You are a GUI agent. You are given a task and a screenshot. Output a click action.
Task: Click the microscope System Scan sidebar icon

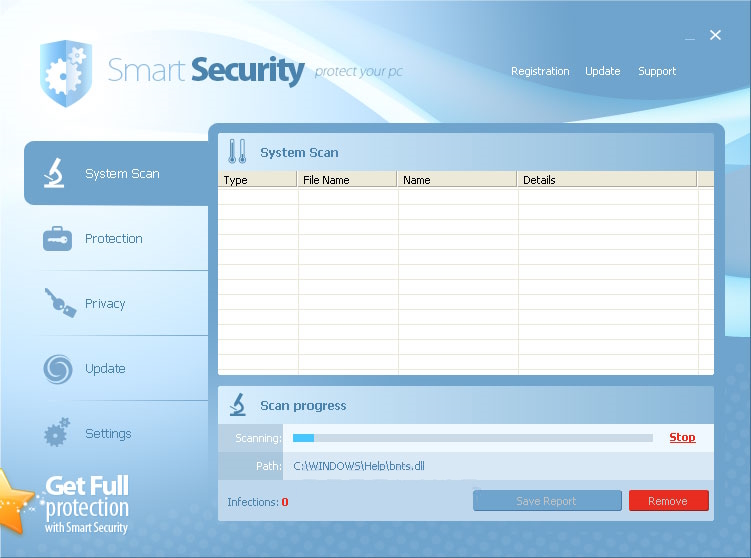coord(54,173)
